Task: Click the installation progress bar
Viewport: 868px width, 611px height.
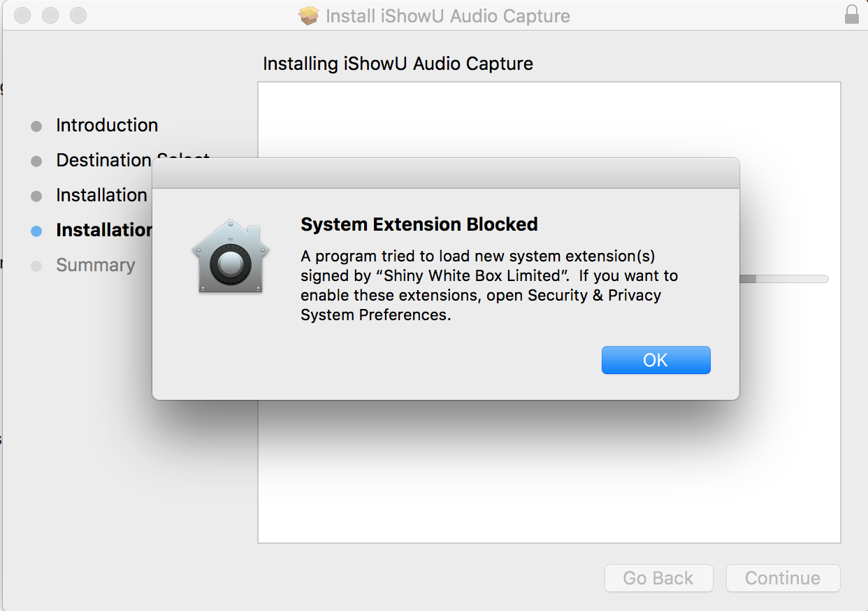Action: coord(783,279)
